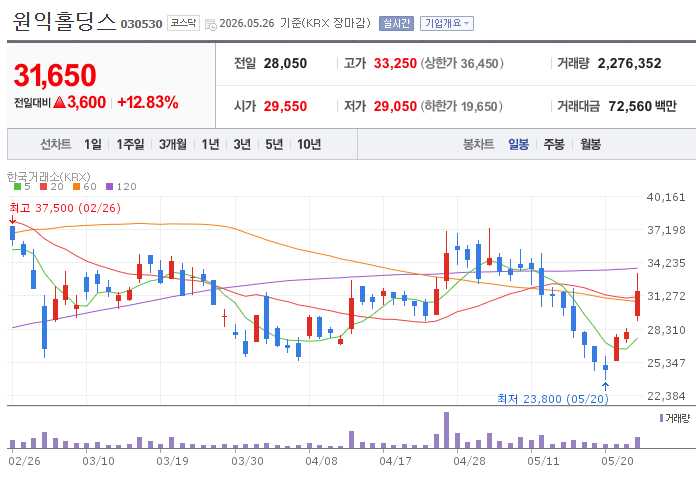
Task: Click the 거래량 value 2,276,352
Action: (x=629, y=63)
